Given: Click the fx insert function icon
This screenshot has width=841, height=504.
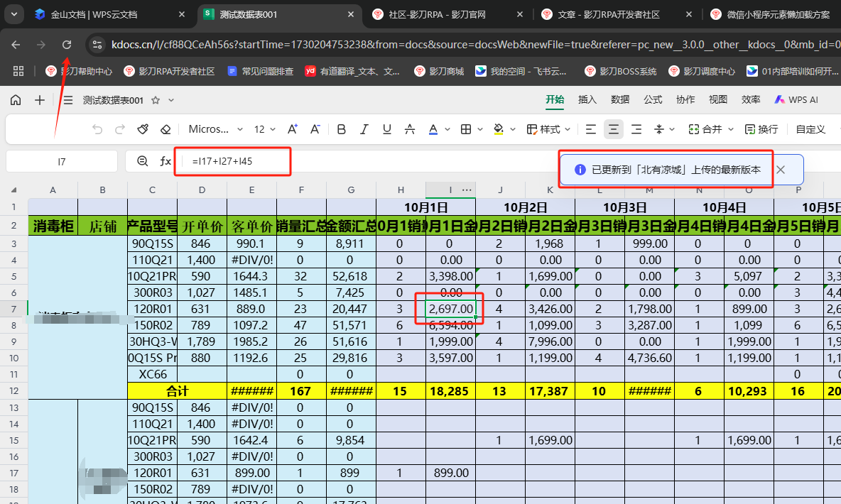Looking at the screenshot, I should (166, 161).
